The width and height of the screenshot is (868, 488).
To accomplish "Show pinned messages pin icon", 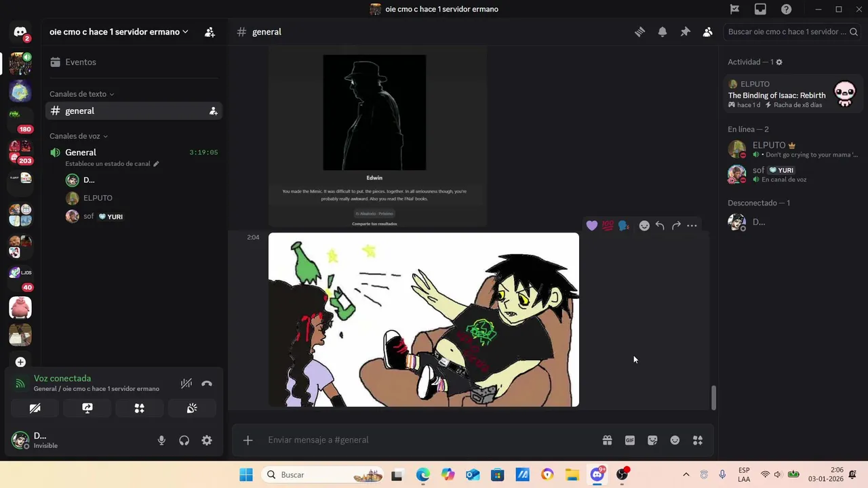I will click(x=685, y=32).
